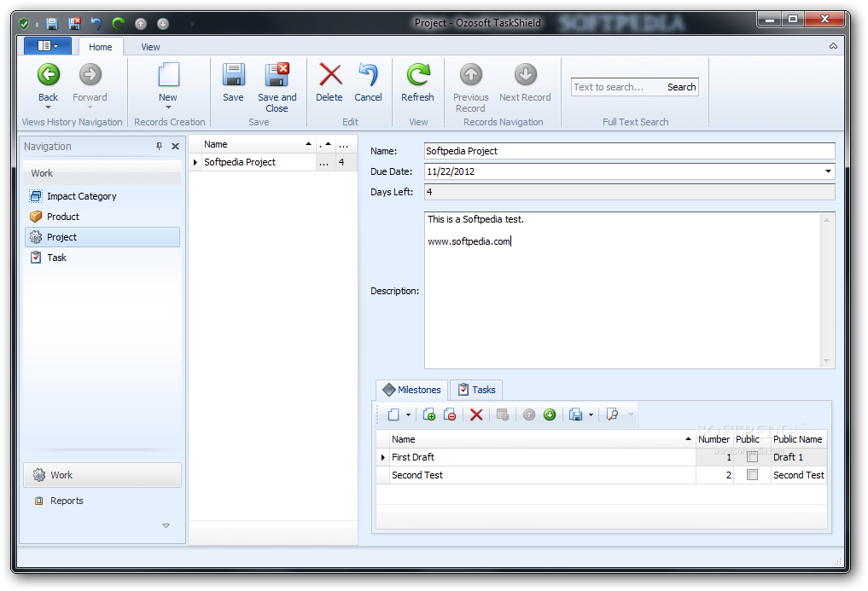The height and width of the screenshot is (591, 868).
Task: Click the Search button
Action: tap(681, 87)
